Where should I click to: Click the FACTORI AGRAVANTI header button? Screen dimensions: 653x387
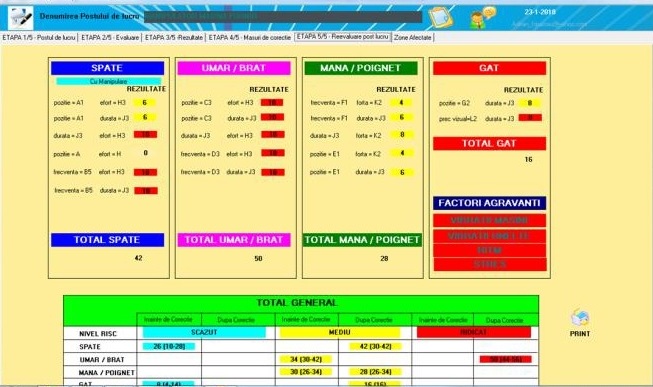[489, 203]
